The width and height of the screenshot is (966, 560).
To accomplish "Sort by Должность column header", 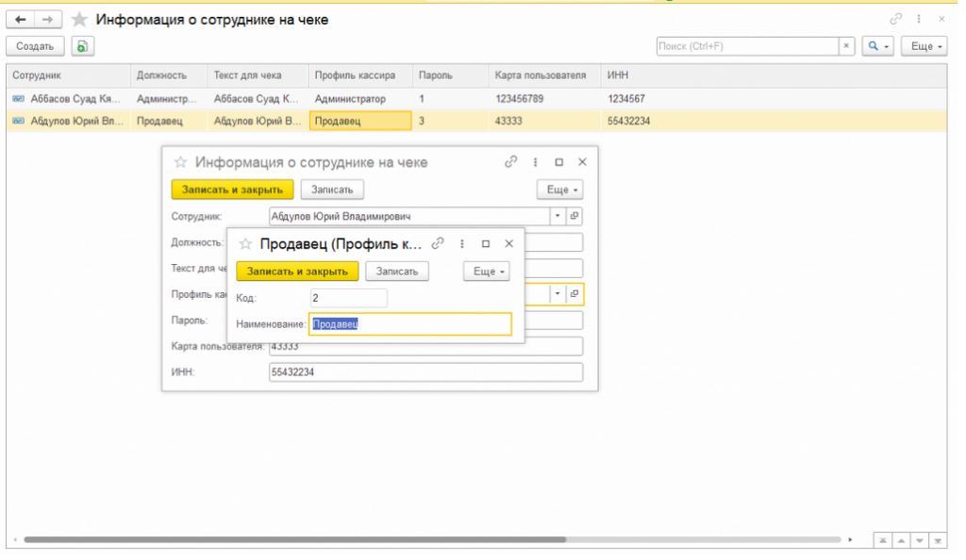I will click(169, 75).
